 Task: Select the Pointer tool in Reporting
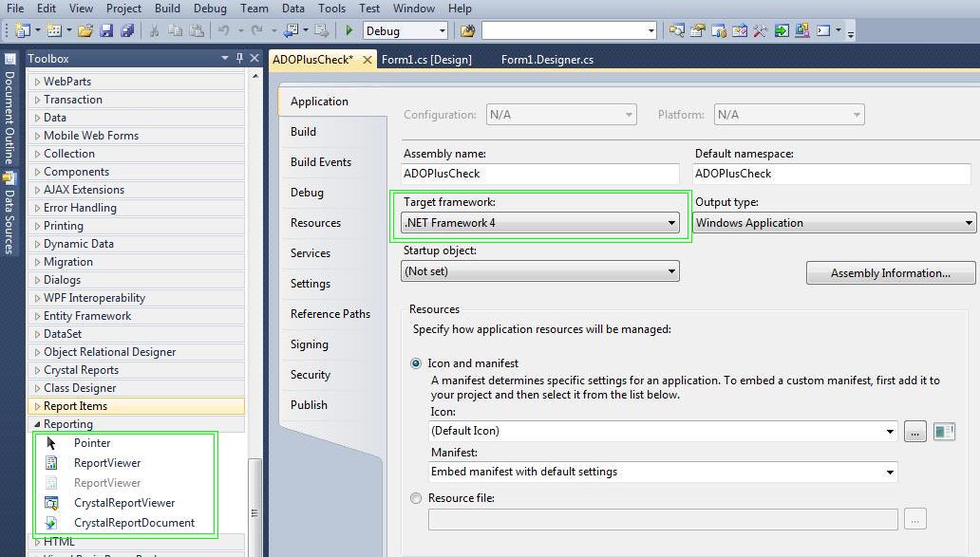(92, 443)
